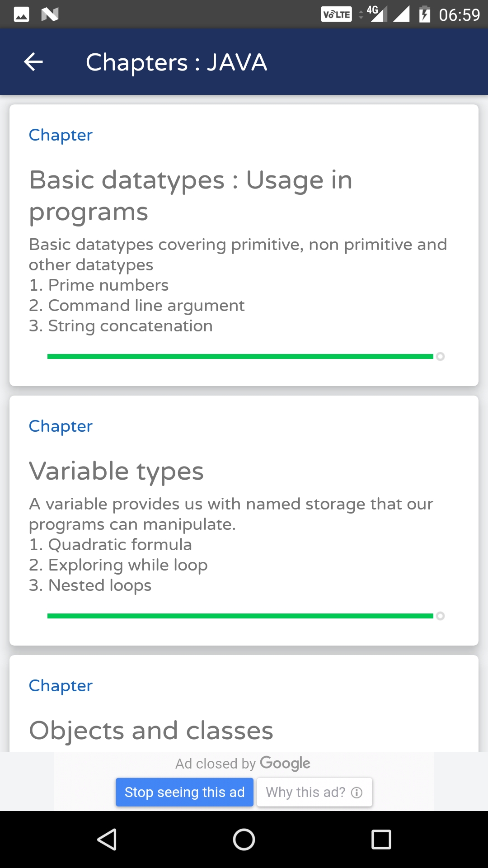Tap the Android back navigation button
Viewport: 488px width, 868px height.
pyautogui.click(x=108, y=840)
